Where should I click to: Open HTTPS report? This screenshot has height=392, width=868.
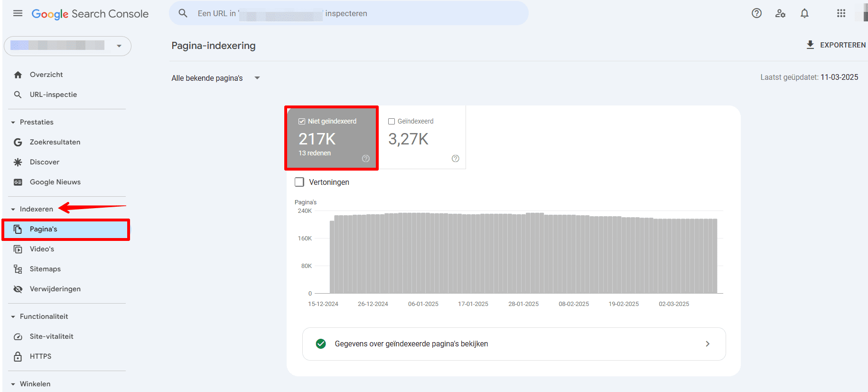[40, 356]
